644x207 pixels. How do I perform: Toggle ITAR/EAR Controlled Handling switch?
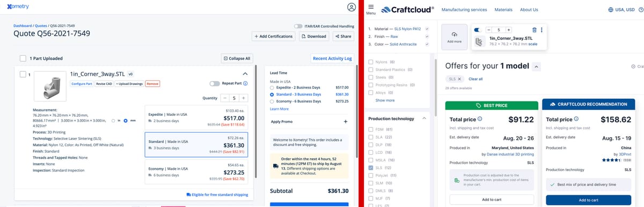click(x=298, y=26)
